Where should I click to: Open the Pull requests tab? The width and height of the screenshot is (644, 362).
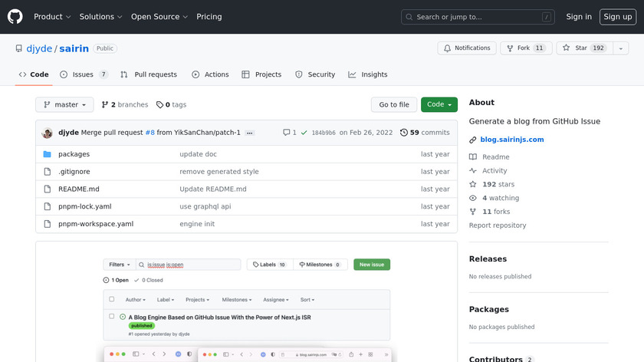click(149, 74)
